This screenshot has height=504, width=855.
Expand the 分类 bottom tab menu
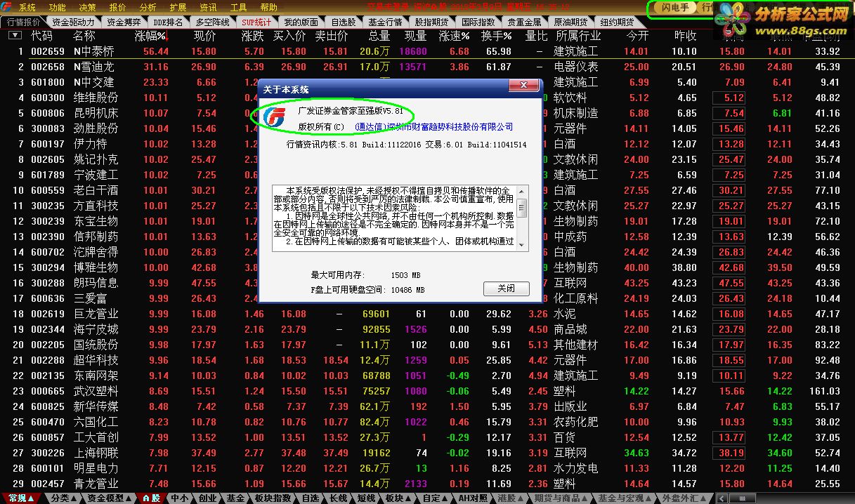click(x=65, y=498)
